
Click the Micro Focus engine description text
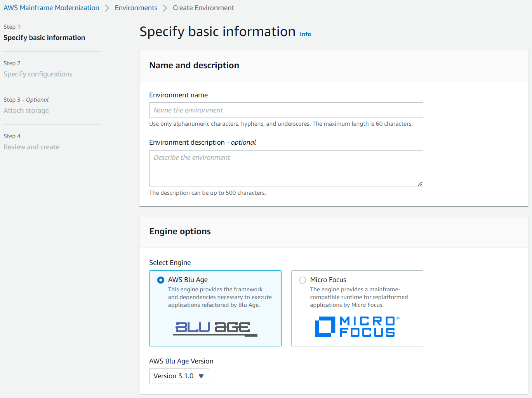point(359,297)
